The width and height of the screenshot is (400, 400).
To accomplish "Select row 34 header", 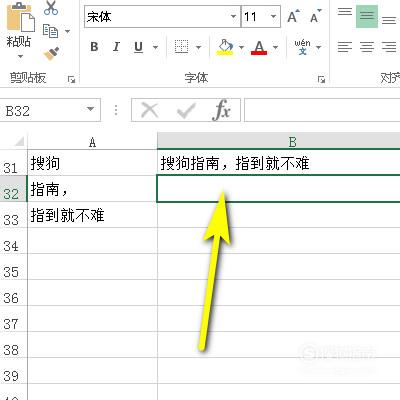I will click(13, 241).
